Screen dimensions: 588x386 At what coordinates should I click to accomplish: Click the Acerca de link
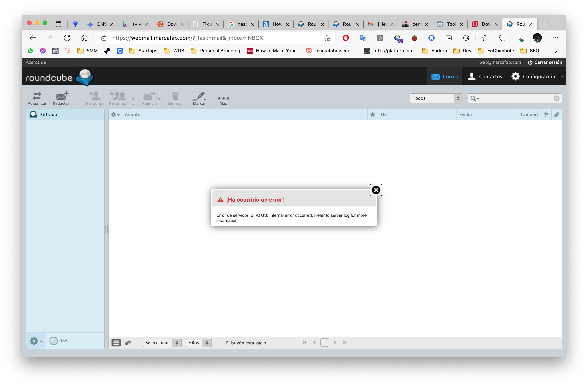coord(36,62)
